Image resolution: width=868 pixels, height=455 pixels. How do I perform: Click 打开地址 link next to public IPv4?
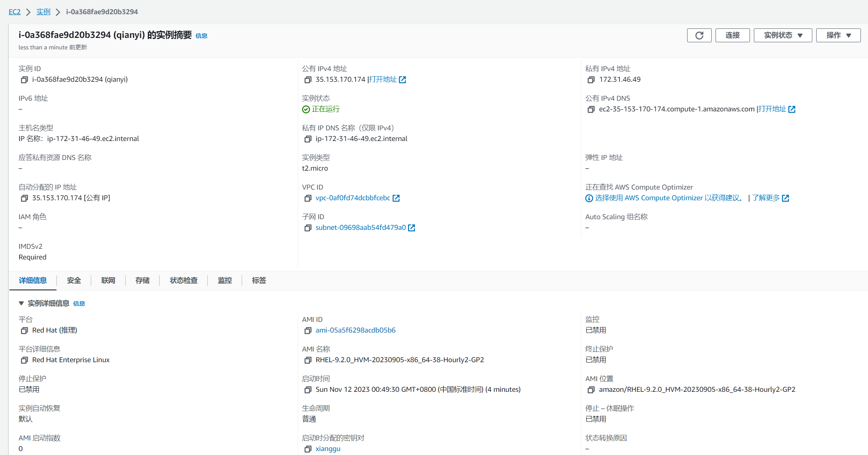pyautogui.click(x=383, y=79)
